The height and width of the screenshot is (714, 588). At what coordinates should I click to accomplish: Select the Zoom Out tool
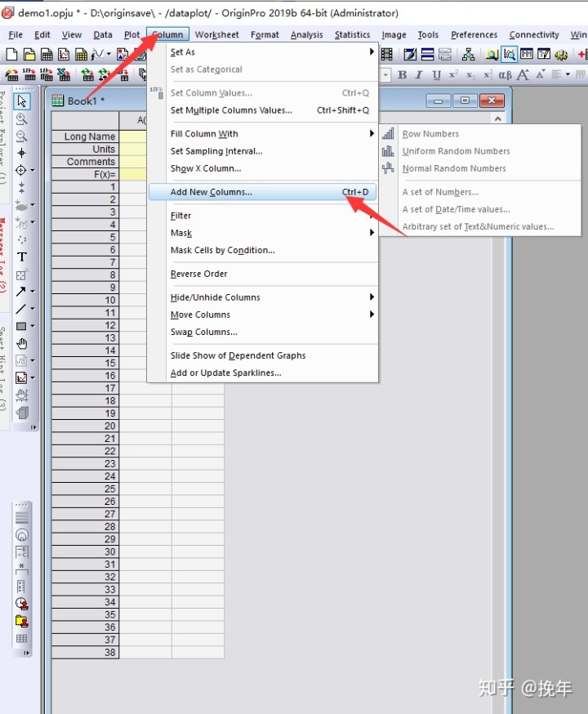pos(21,136)
